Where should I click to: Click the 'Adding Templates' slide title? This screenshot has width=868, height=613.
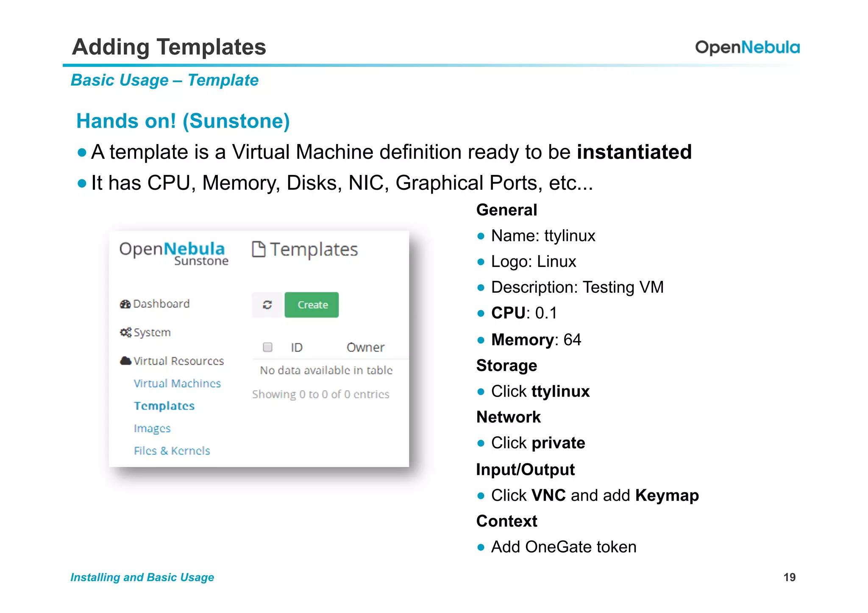[x=169, y=47]
